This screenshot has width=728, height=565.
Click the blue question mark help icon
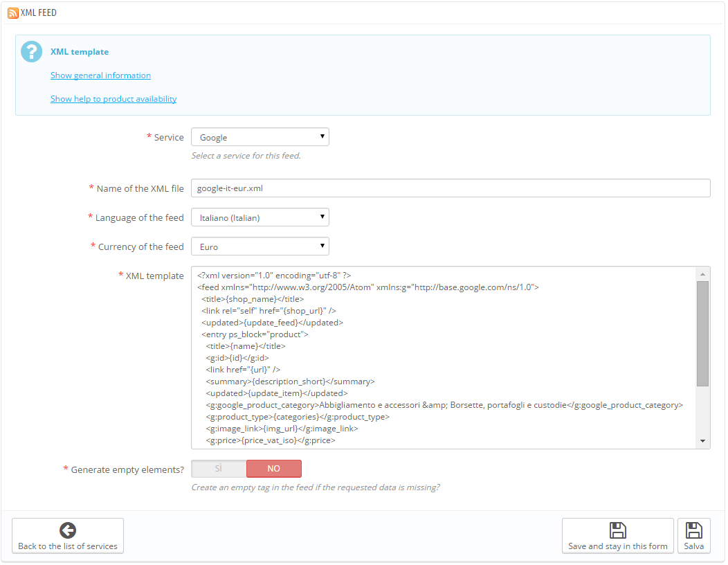tap(31, 52)
